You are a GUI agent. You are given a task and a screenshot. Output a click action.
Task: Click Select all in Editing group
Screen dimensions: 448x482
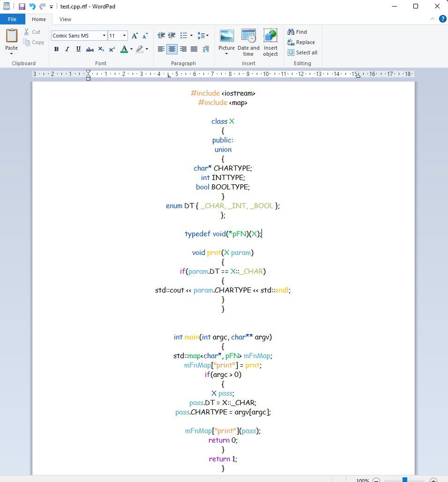tap(302, 53)
